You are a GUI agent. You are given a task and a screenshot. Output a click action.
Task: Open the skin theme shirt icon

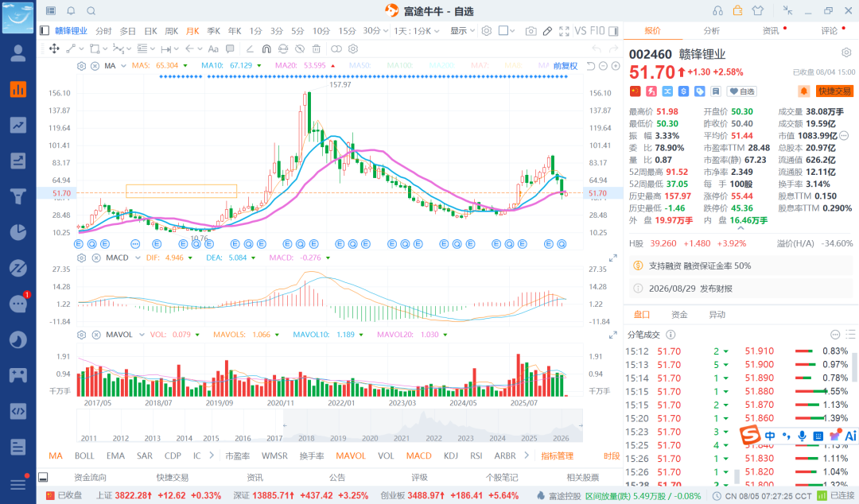[758, 10]
